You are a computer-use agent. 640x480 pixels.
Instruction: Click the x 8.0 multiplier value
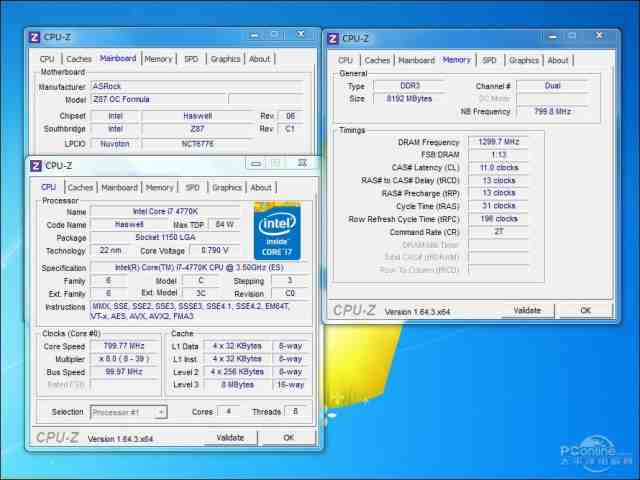(x=124, y=359)
